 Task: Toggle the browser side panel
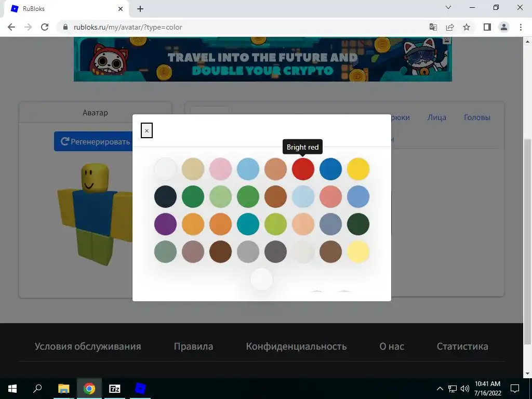[x=487, y=27]
